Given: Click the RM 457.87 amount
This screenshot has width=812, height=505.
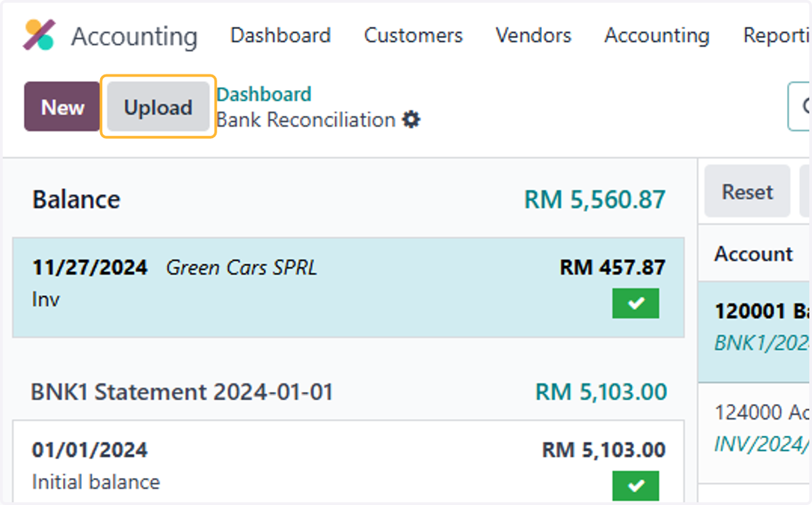Looking at the screenshot, I should pyautogui.click(x=612, y=267).
